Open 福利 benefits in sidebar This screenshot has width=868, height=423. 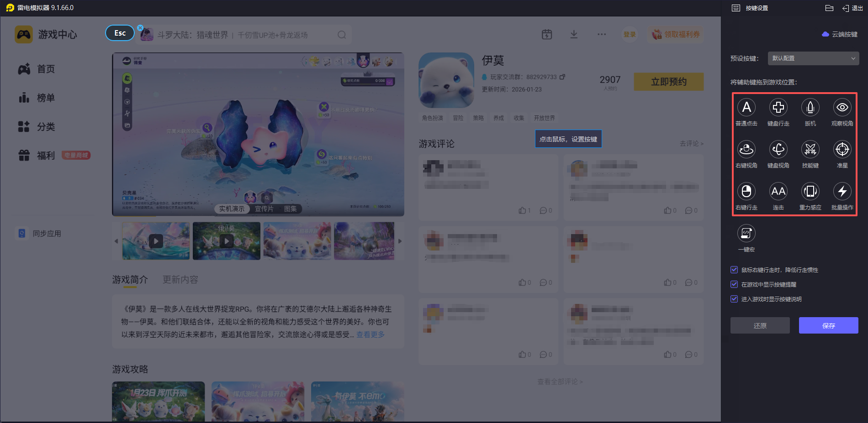(x=37, y=156)
